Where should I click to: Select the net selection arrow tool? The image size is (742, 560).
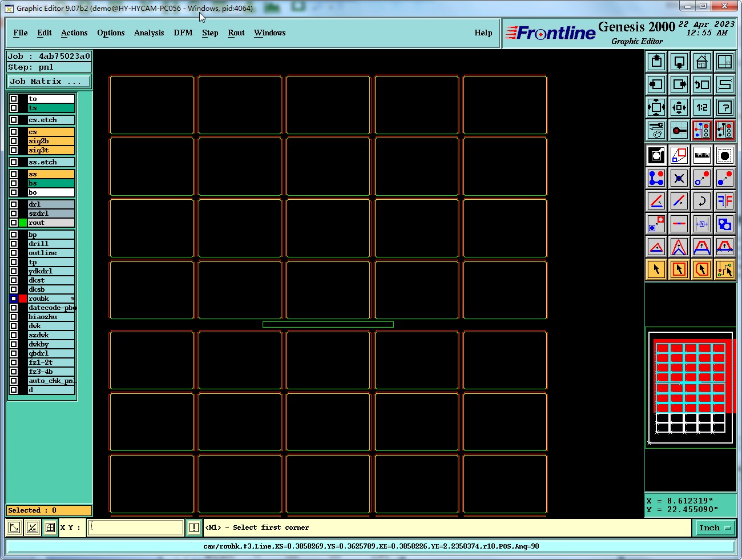[725, 269]
